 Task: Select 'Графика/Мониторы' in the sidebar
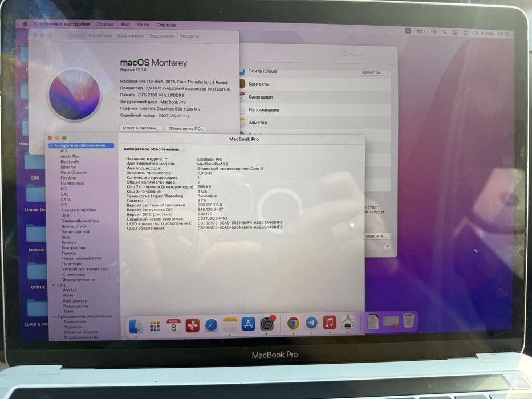point(80,221)
